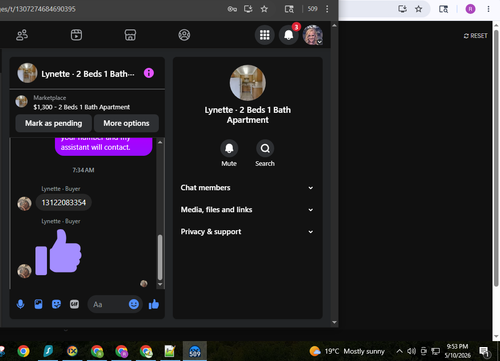Click Mark as pending button
Viewport: 500px width, 361px height.
[54, 123]
